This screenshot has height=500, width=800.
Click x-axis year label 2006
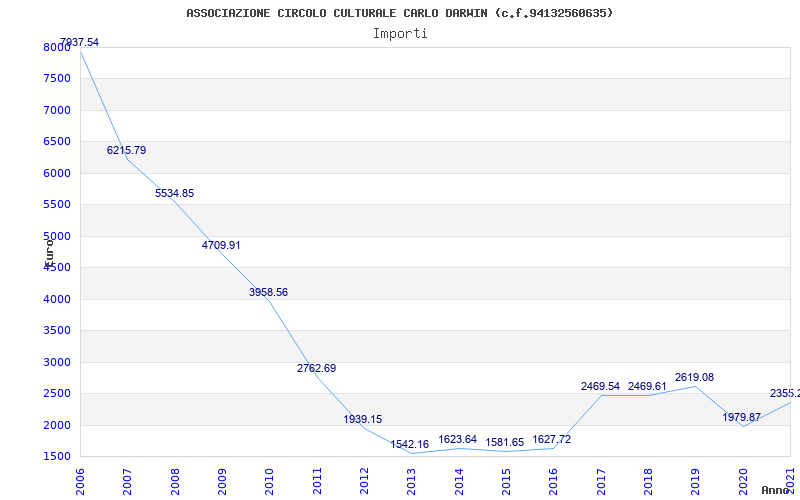(x=81, y=482)
